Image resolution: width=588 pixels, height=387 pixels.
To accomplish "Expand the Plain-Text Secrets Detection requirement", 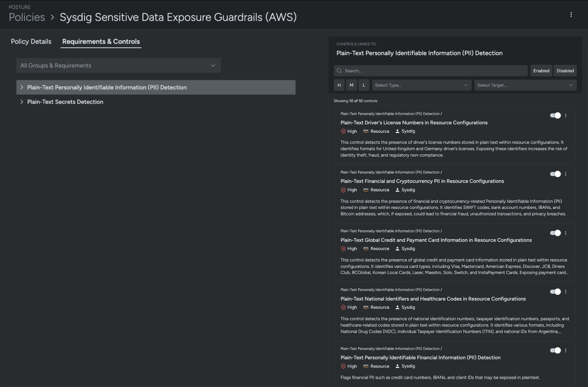I will click(65, 102).
